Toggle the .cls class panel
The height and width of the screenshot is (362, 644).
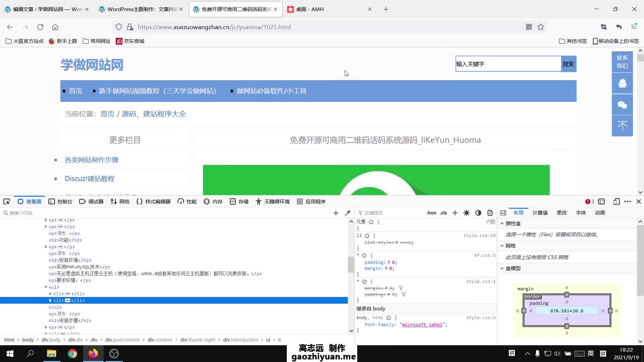(x=443, y=213)
